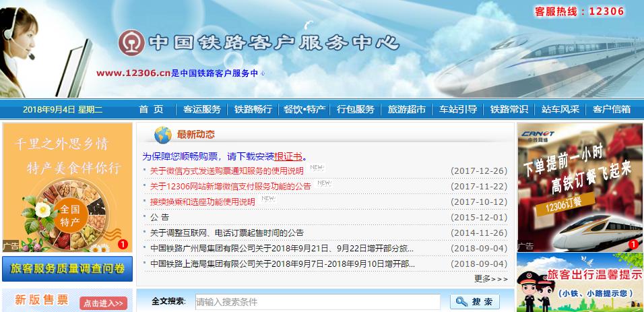Open the 旅客出行温馨提示 banner
Image resolution: width=644 pixels, height=312 pixels.
coord(580,282)
